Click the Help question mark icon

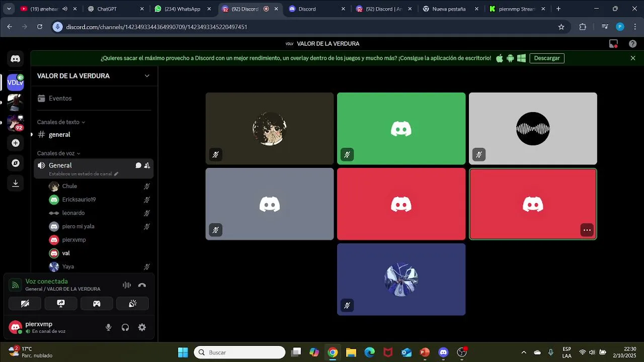tap(632, 44)
